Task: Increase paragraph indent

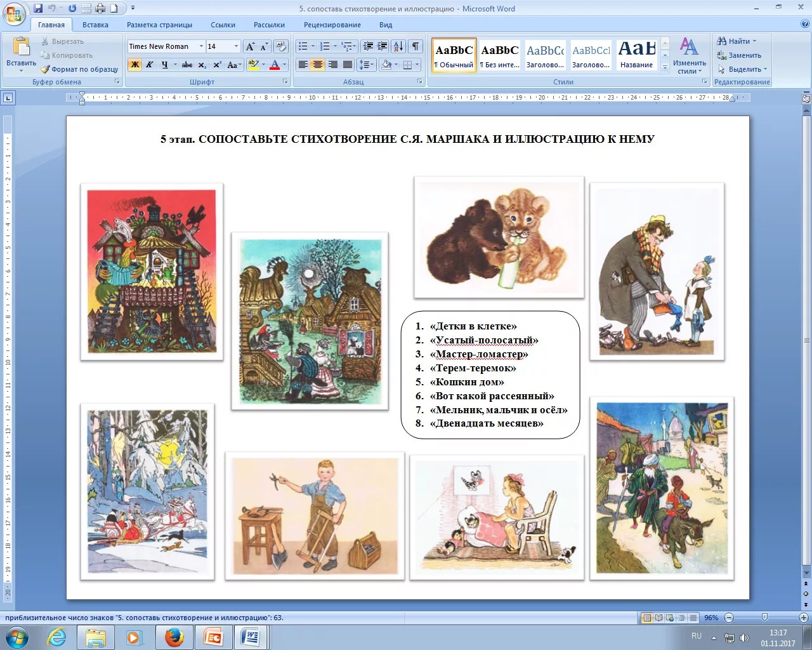Action: coord(383,46)
